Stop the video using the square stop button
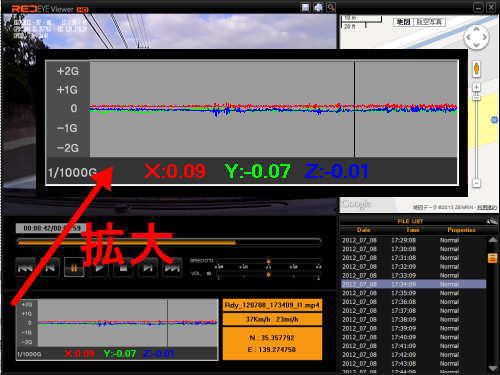The width and height of the screenshot is (500, 375). coord(123,267)
